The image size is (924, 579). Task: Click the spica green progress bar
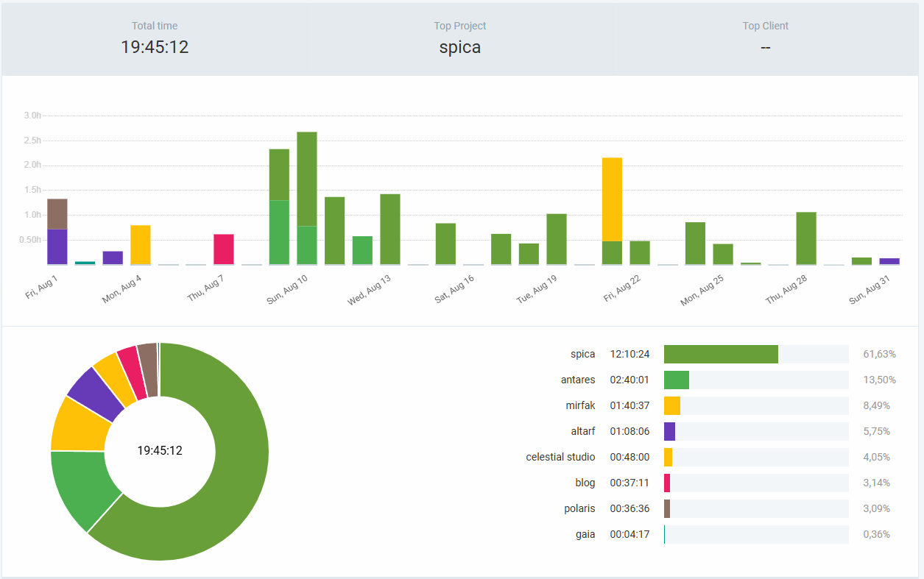click(721, 354)
